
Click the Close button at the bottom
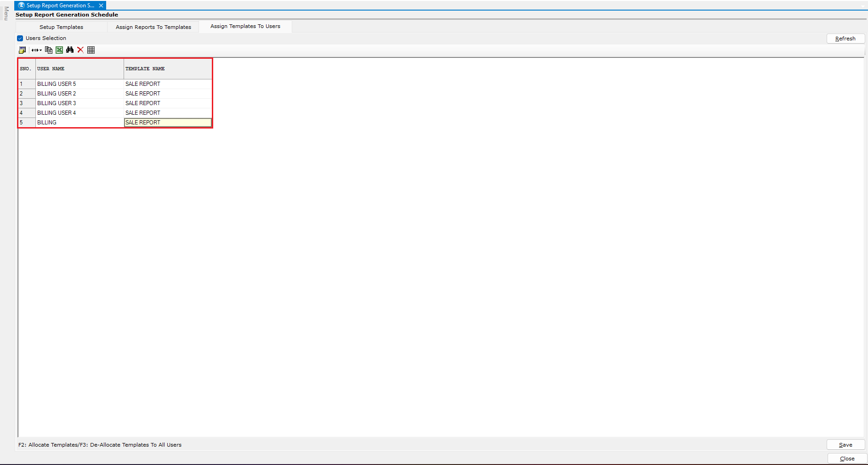click(x=847, y=459)
